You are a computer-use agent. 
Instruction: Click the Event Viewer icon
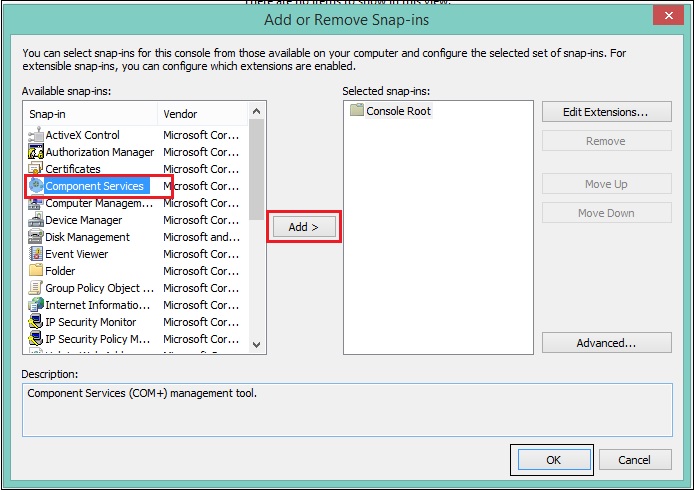point(35,254)
